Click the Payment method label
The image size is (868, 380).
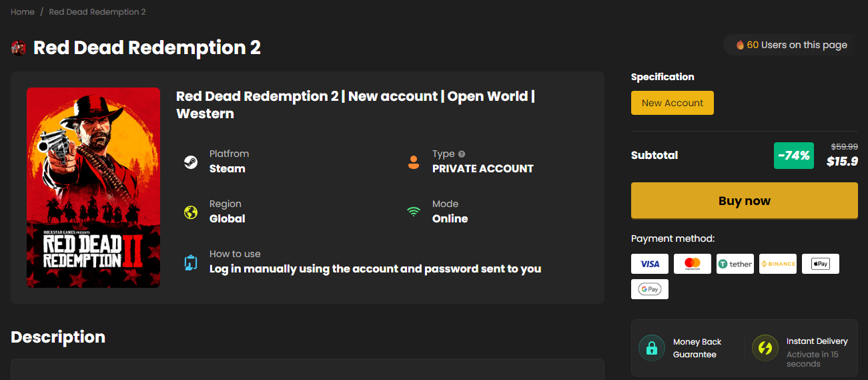click(673, 238)
